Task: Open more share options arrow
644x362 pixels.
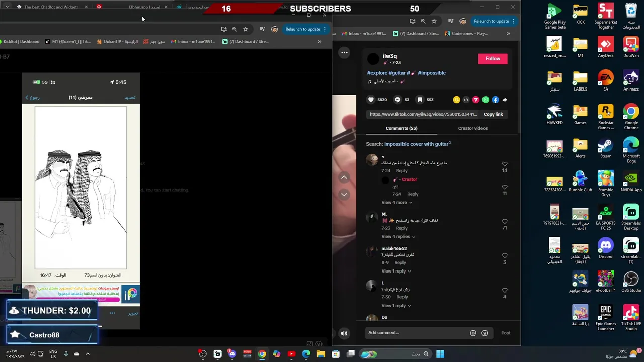Action: pos(505,100)
